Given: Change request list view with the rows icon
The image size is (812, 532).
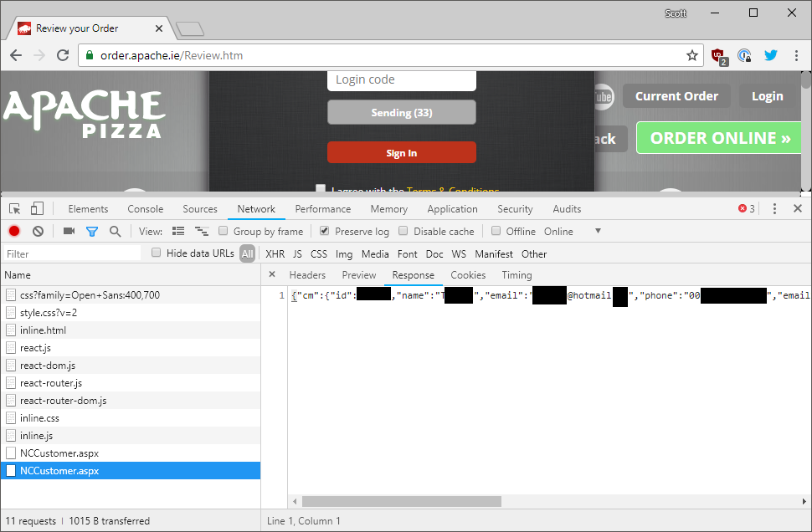Looking at the screenshot, I should 178,231.
